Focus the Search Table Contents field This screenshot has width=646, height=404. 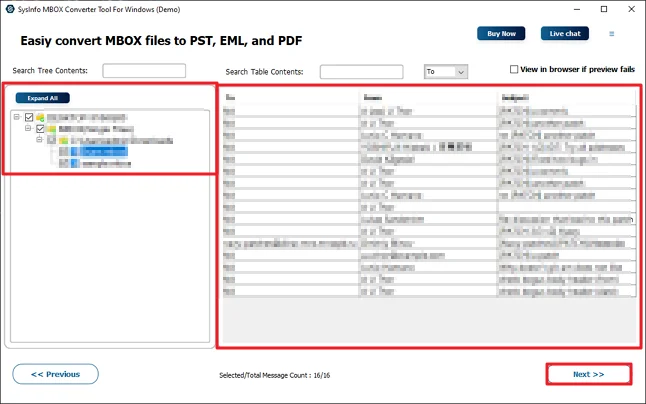point(361,72)
